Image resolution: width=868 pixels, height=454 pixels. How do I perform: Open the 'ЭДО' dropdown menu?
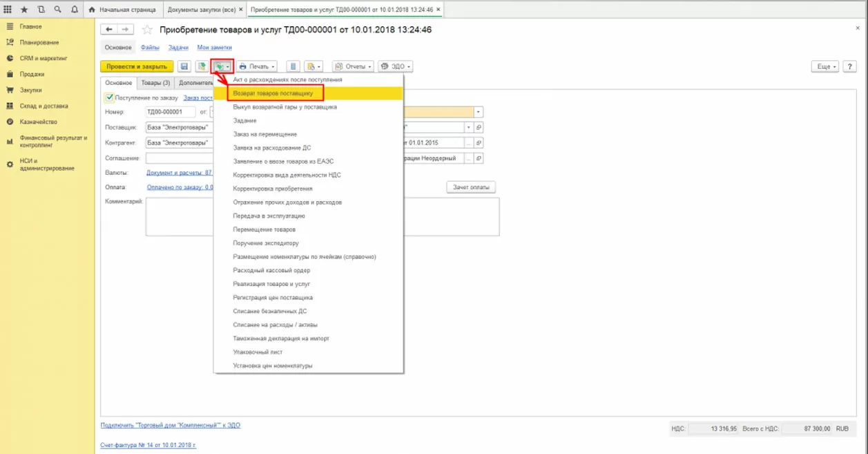click(396, 66)
